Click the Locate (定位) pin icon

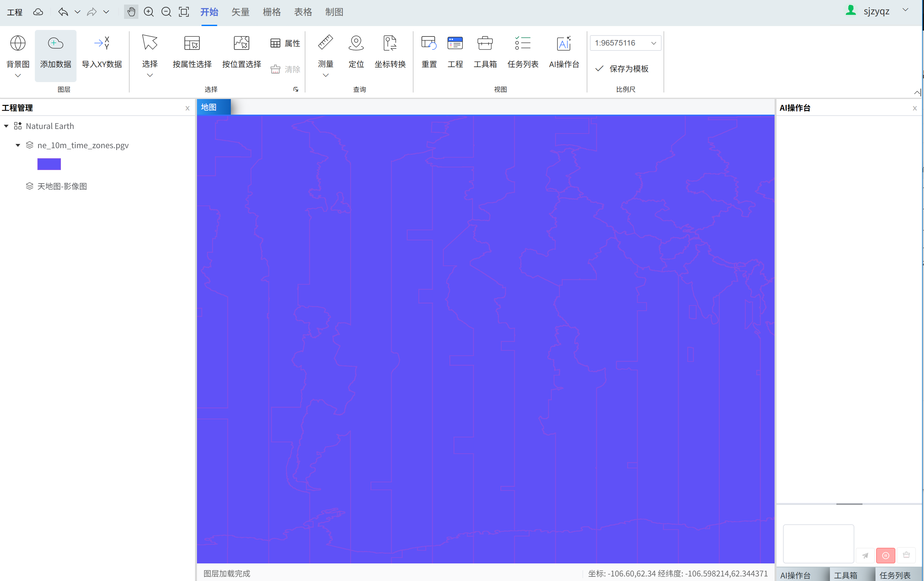point(356,43)
